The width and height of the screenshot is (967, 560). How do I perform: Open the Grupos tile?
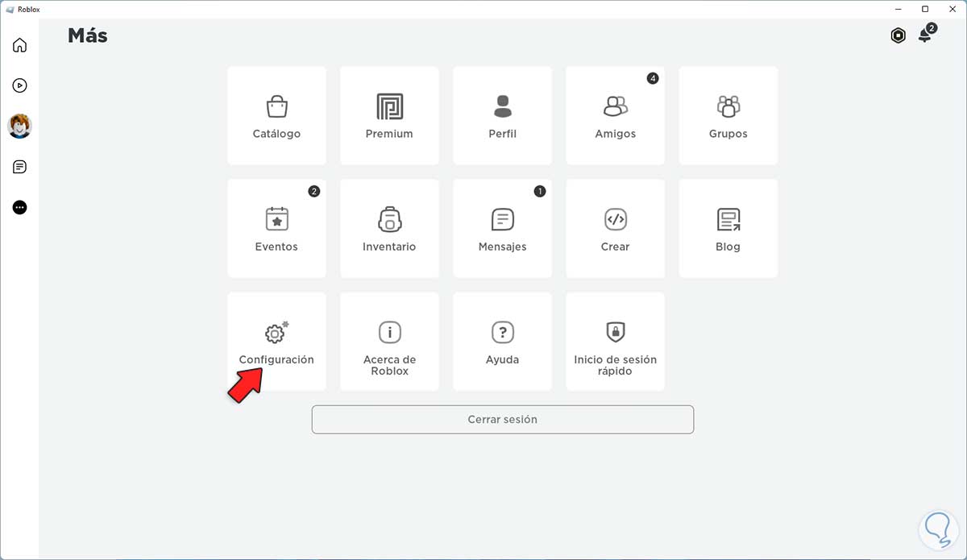(728, 116)
